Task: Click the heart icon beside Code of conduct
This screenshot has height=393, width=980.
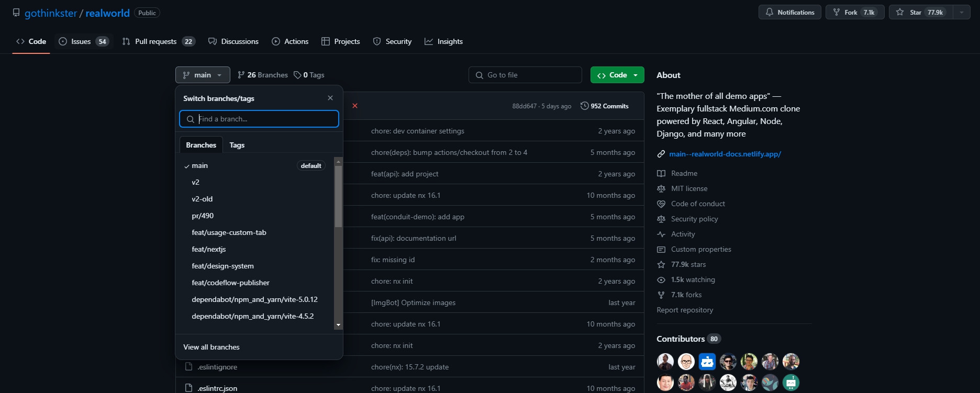Action: [661, 204]
